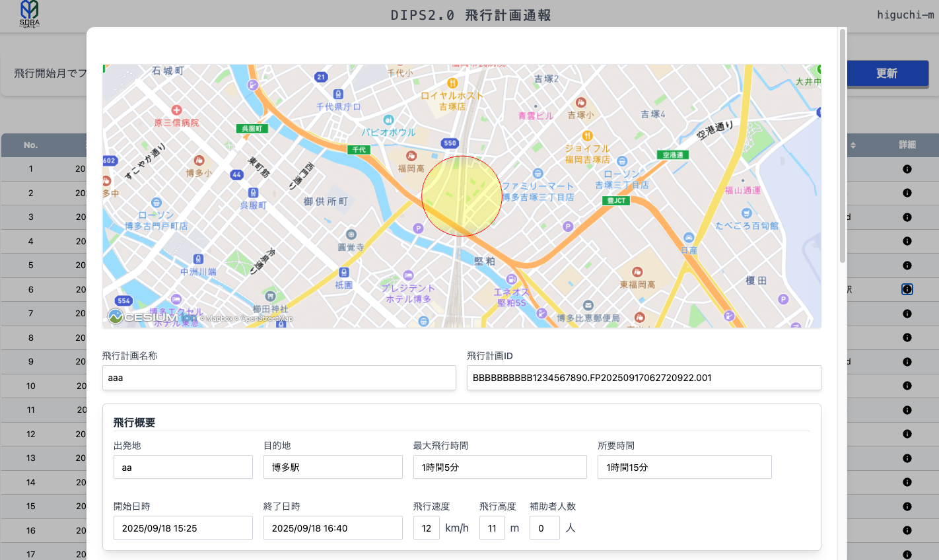The height and width of the screenshot is (560, 939).
Task: Open details info icon for row 14
Action: click(907, 482)
